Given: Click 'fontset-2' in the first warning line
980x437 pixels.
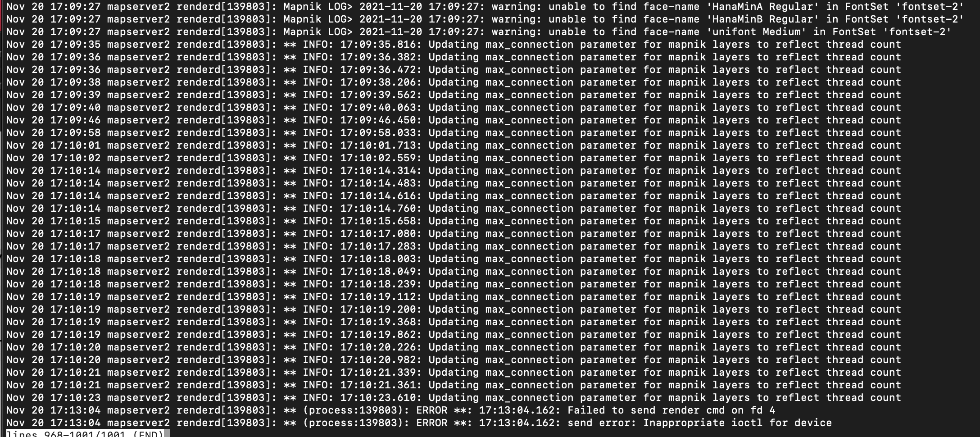Looking at the screenshot, I should [929, 7].
